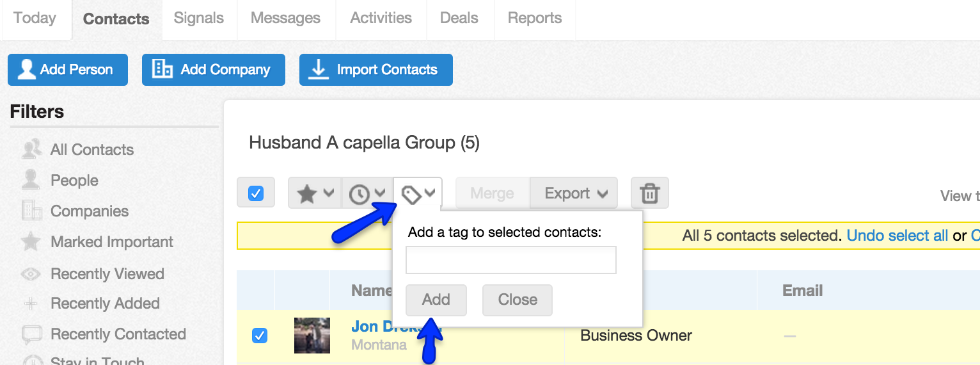
Task: Open the tag icon dropdown
Action: (418, 193)
